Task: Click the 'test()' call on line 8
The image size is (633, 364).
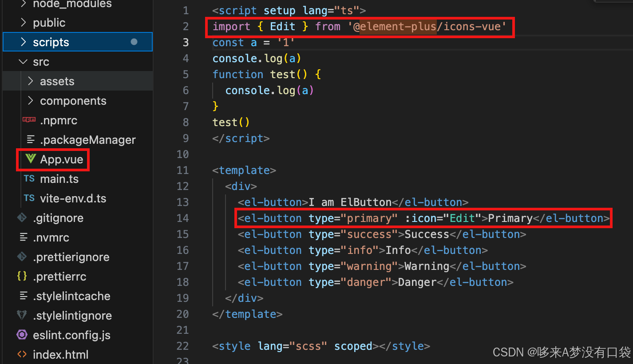Action: coord(232,122)
